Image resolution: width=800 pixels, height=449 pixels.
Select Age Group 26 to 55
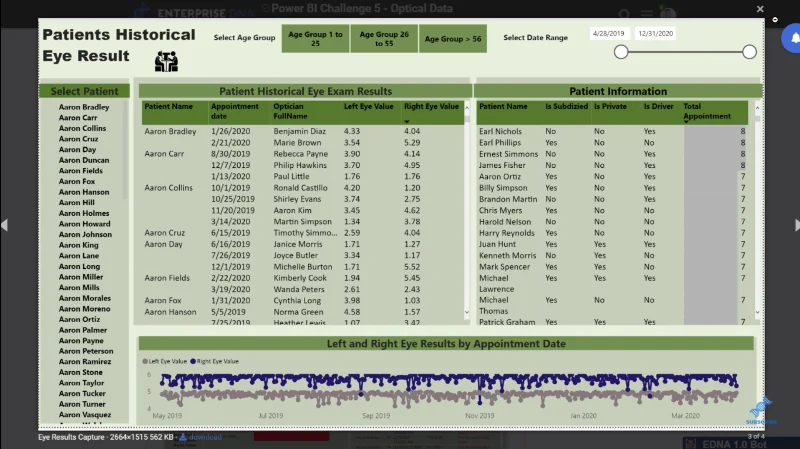point(384,39)
